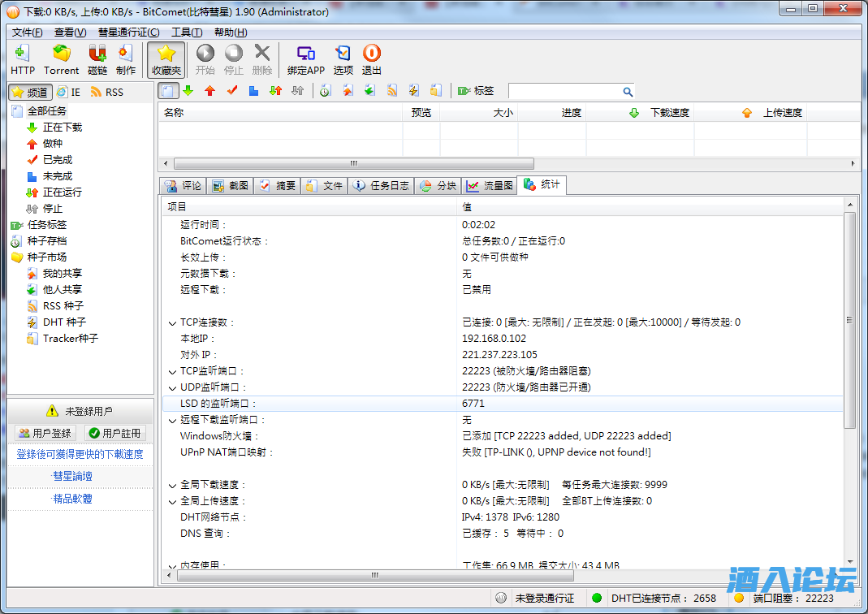
Task: Click the magnifier icon in the tag search box
Action: click(628, 92)
